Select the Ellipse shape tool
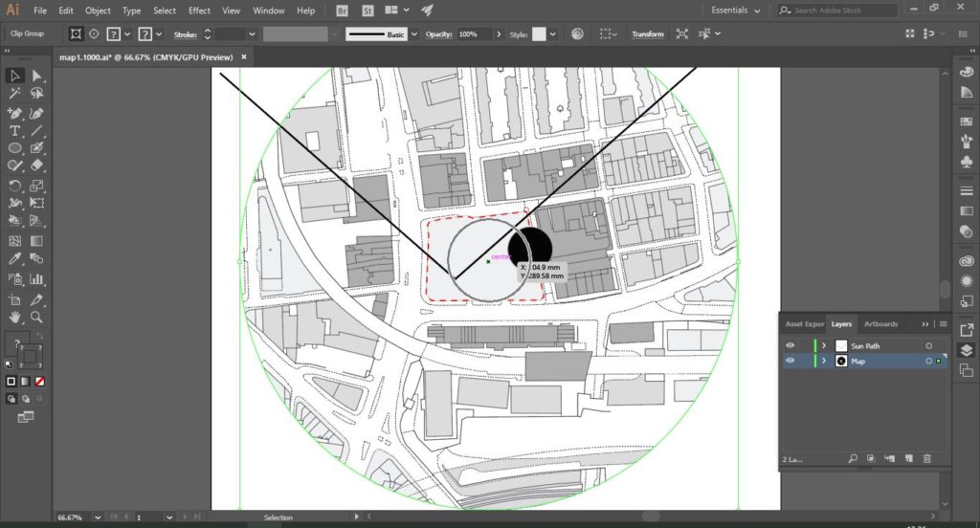Screen dimensions: 980x528 click(14, 148)
